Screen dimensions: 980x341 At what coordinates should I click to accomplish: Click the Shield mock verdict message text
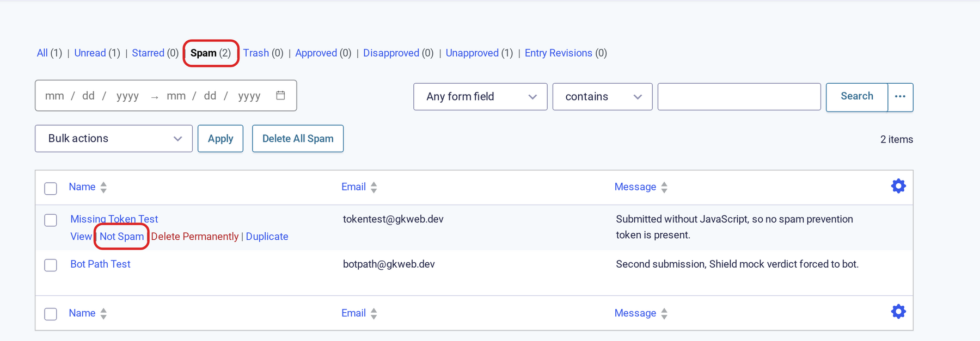click(x=737, y=264)
